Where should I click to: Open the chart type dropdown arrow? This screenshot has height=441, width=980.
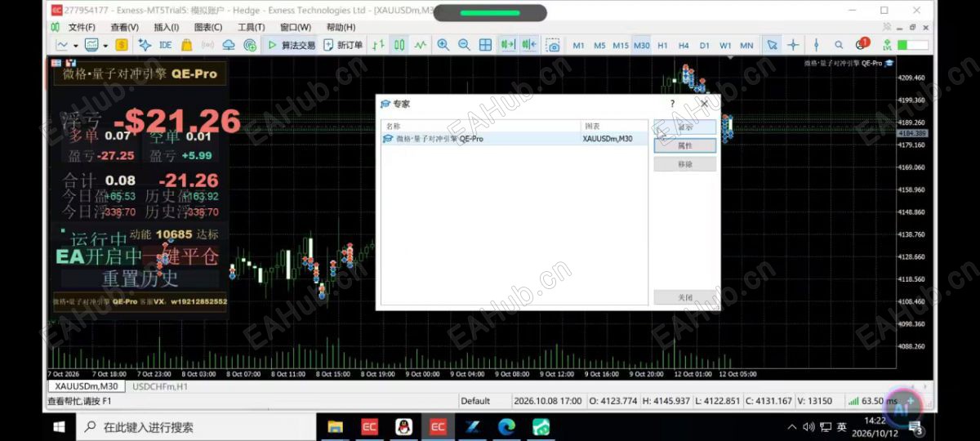[75, 46]
